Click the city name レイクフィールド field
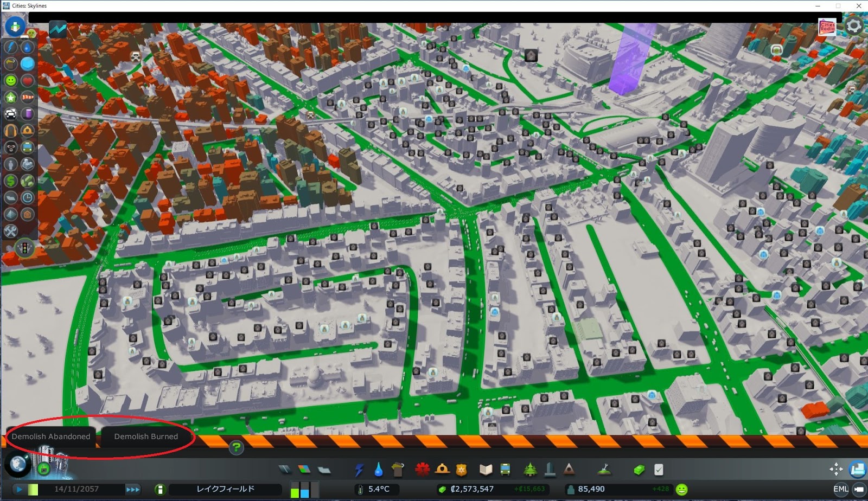 click(x=225, y=489)
